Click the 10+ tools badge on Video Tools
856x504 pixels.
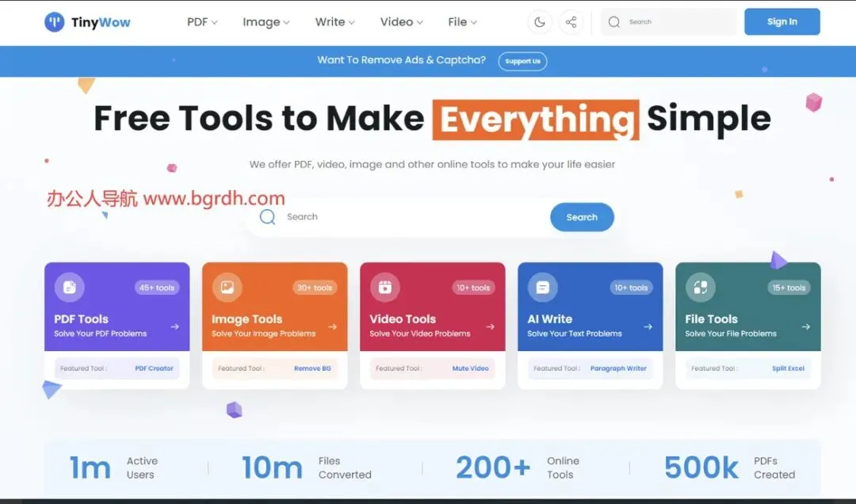[472, 288]
